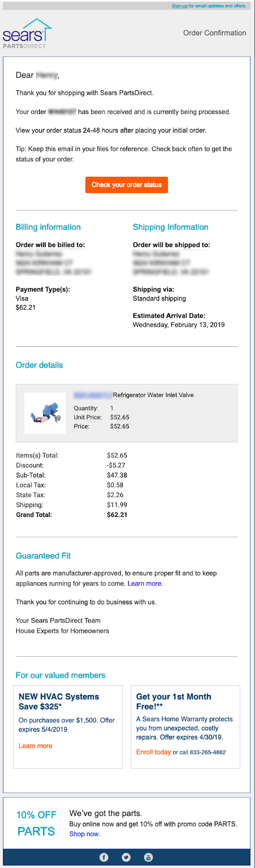This screenshot has height=868, width=255.
Task: Click the Shipping Information heading
Action: coord(170,227)
